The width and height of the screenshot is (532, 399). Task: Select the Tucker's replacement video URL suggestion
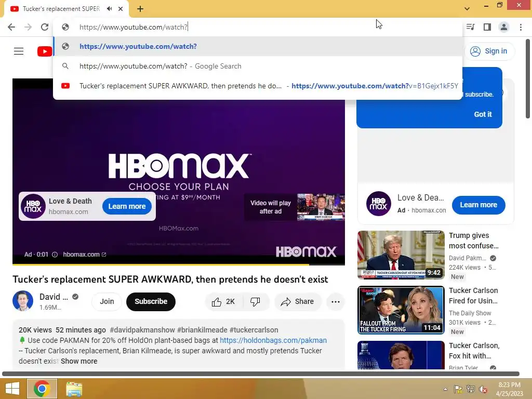[x=258, y=86]
